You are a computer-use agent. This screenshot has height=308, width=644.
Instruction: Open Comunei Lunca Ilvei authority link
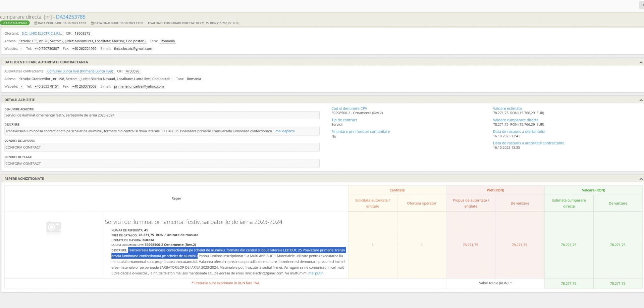(80, 71)
